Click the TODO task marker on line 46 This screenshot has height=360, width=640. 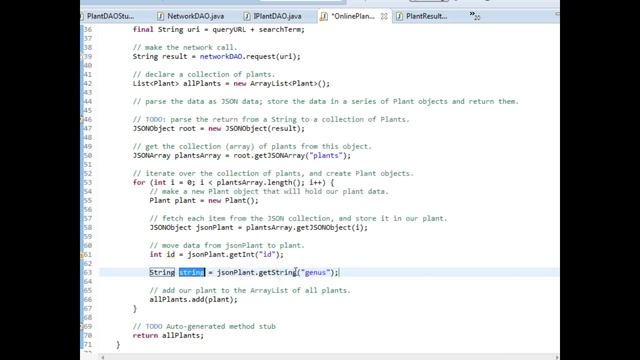tap(82, 120)
